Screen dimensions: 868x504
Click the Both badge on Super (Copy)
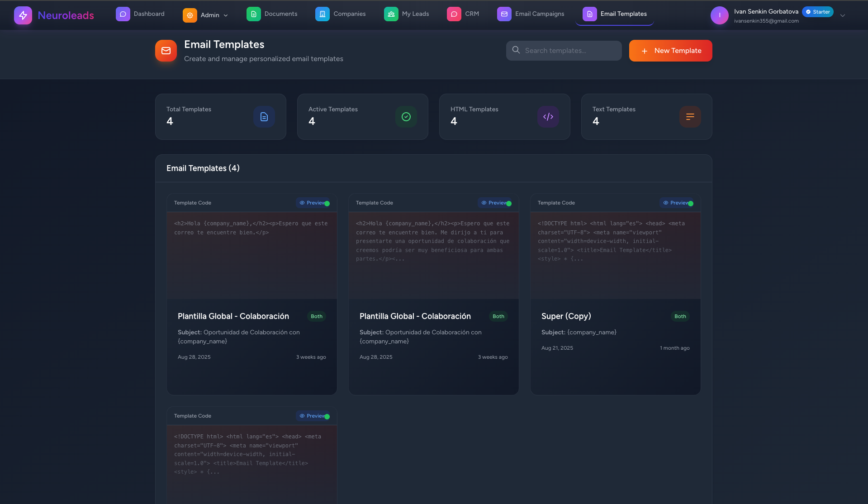[680, 316]
